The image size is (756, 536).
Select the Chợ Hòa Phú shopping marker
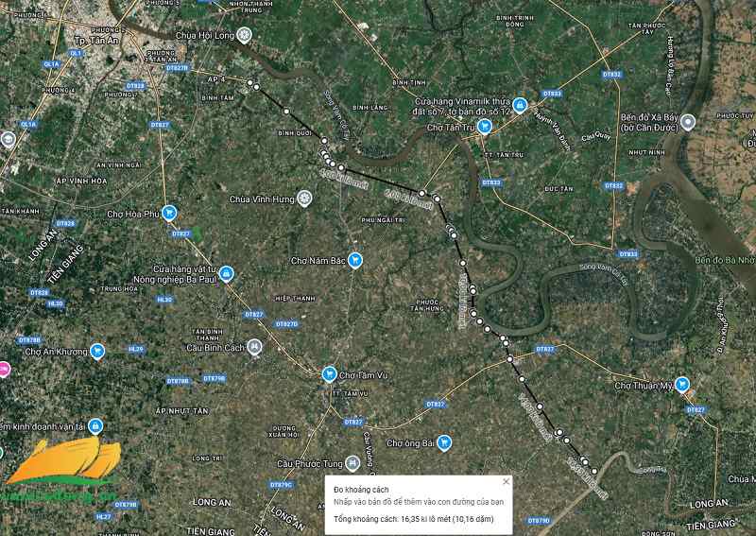pyautogui.click(x=169, y=214)
